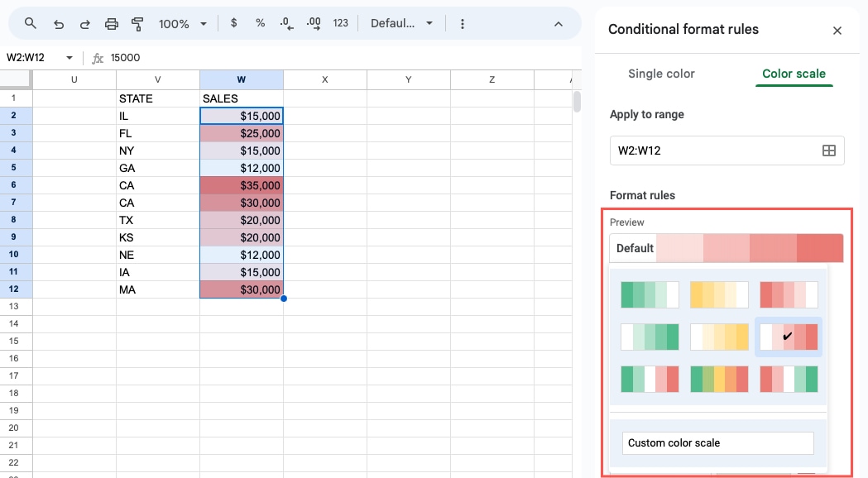Click the $30,000 cell in MA row
The height and width of the screenshot is (478, 868).
[242, 289]
